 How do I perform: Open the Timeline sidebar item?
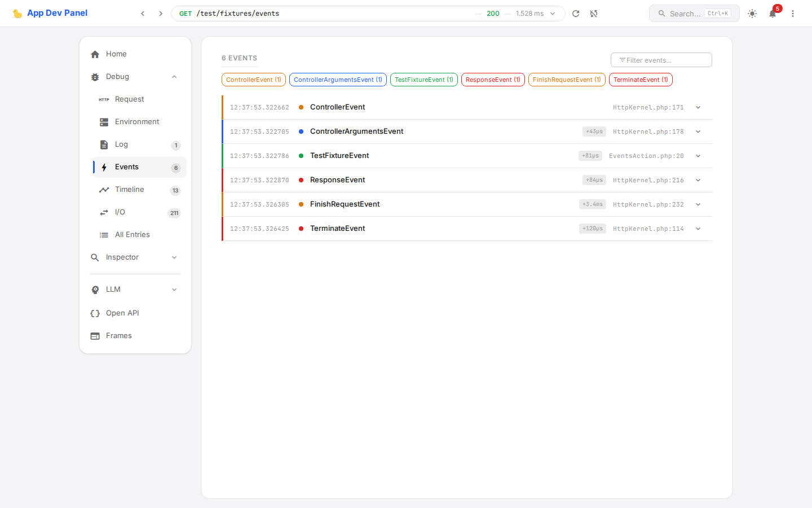[x=130, y=190]
